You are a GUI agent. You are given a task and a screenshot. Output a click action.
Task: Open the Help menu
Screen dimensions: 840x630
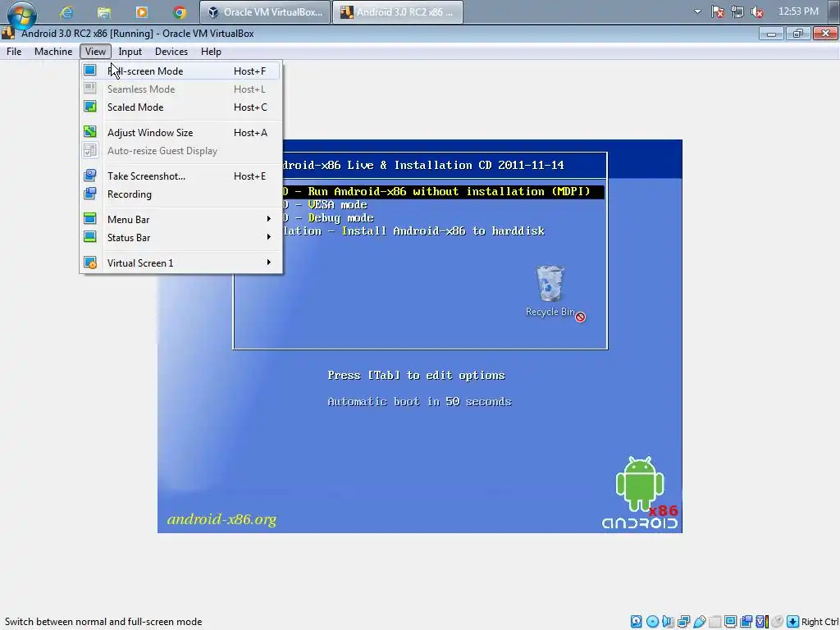pyautogui.click(x=211, y=52)
